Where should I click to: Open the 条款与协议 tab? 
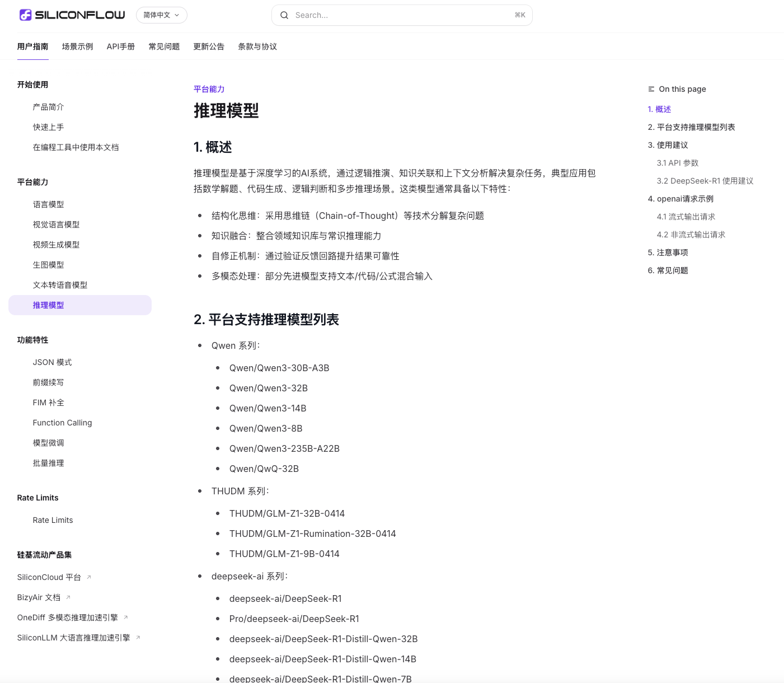point(257,46)
